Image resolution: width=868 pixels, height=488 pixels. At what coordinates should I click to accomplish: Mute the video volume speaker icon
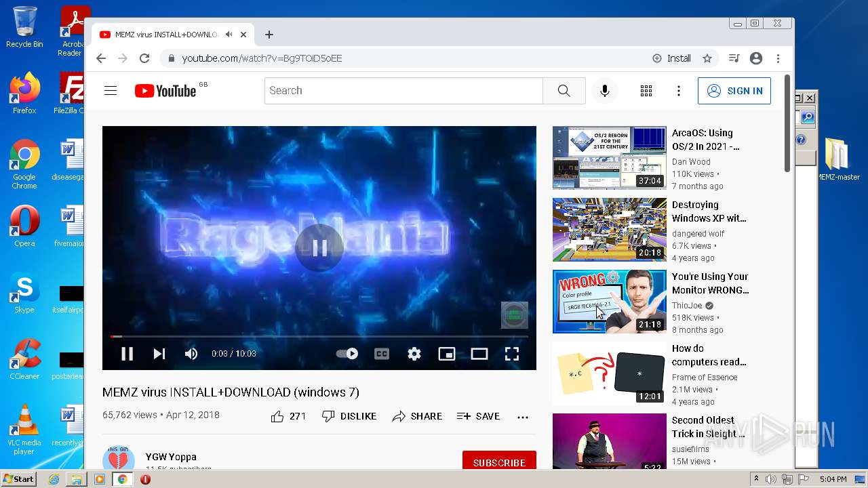(191, 353)
